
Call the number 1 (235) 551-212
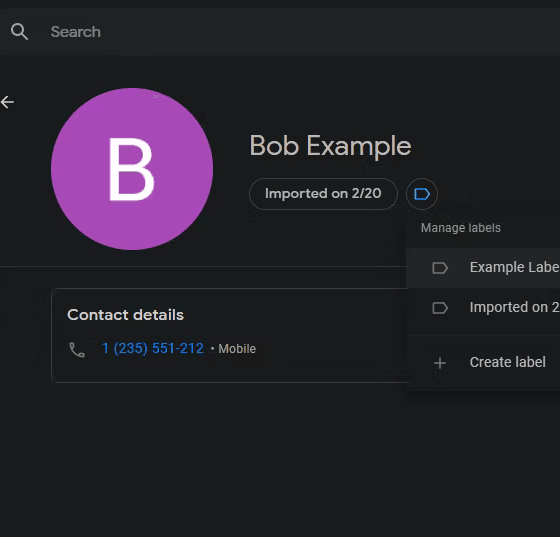point(152,348)
